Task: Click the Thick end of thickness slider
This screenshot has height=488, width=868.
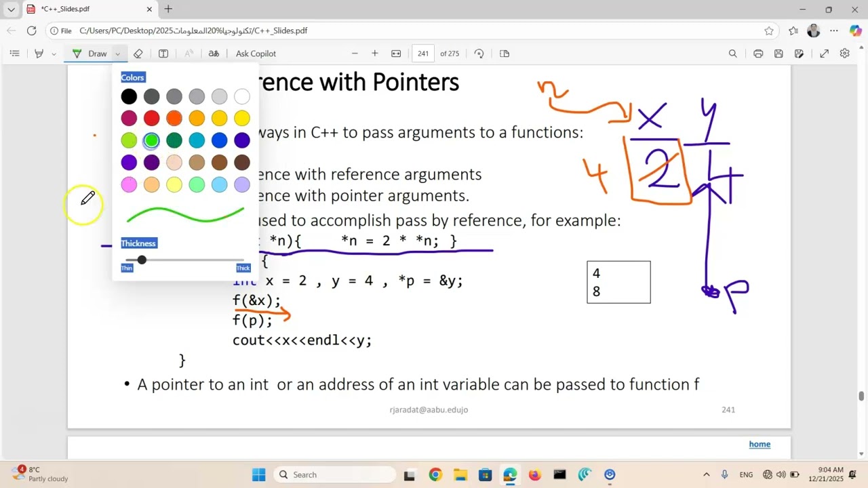Action: pos(243,268)
